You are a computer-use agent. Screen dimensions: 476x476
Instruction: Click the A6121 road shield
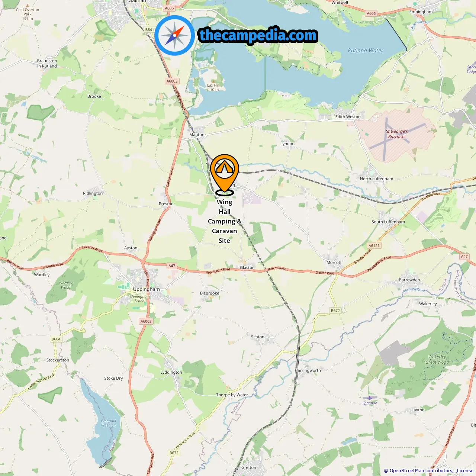point(374,245)
